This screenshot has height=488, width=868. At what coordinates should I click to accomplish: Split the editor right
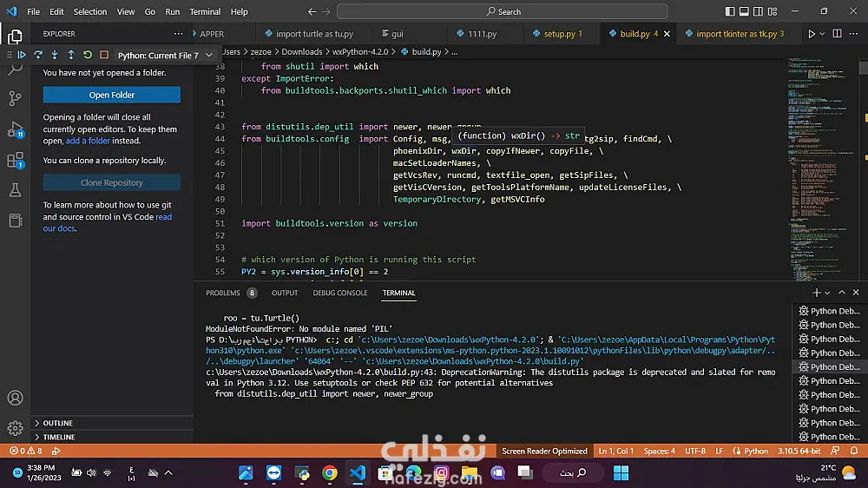point(837,34)
